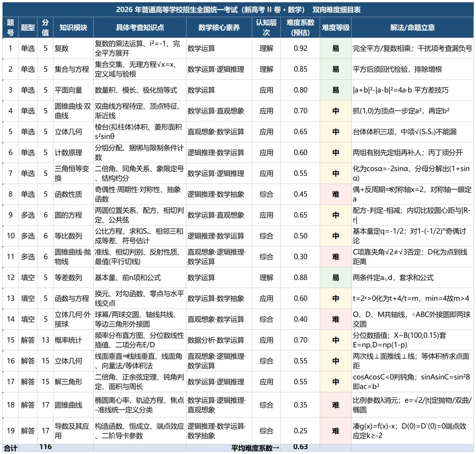Click the '圆锥曲线·抛物线' cell
The image size is (476, 454).
(73, 257)
